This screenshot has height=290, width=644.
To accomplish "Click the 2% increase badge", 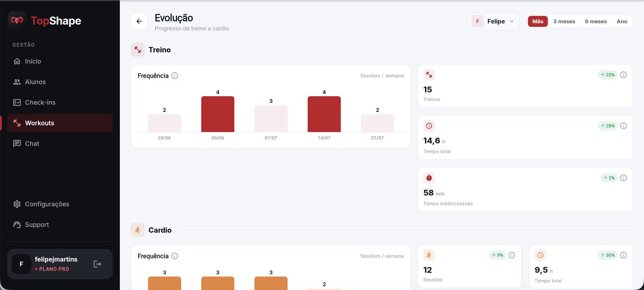I will (609, 178).
